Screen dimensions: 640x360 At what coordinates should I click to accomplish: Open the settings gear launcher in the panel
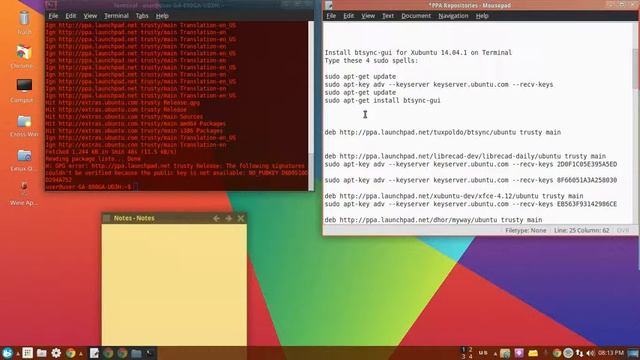(56, 353)
